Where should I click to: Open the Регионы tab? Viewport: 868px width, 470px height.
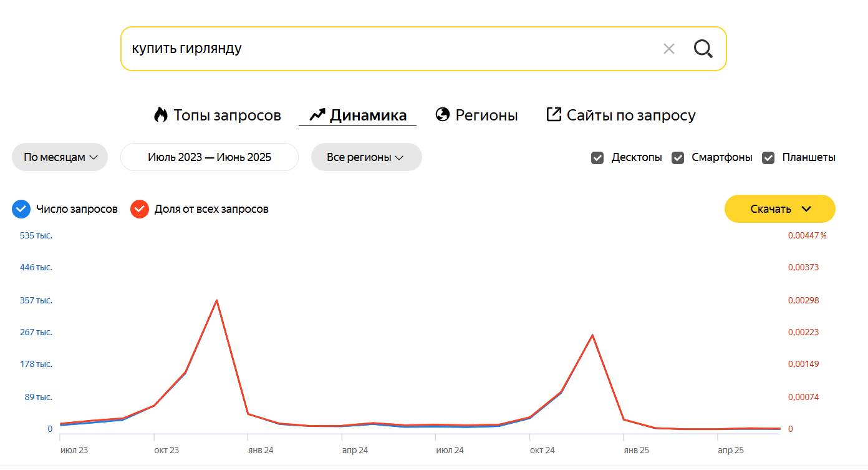tap(486, 115)
